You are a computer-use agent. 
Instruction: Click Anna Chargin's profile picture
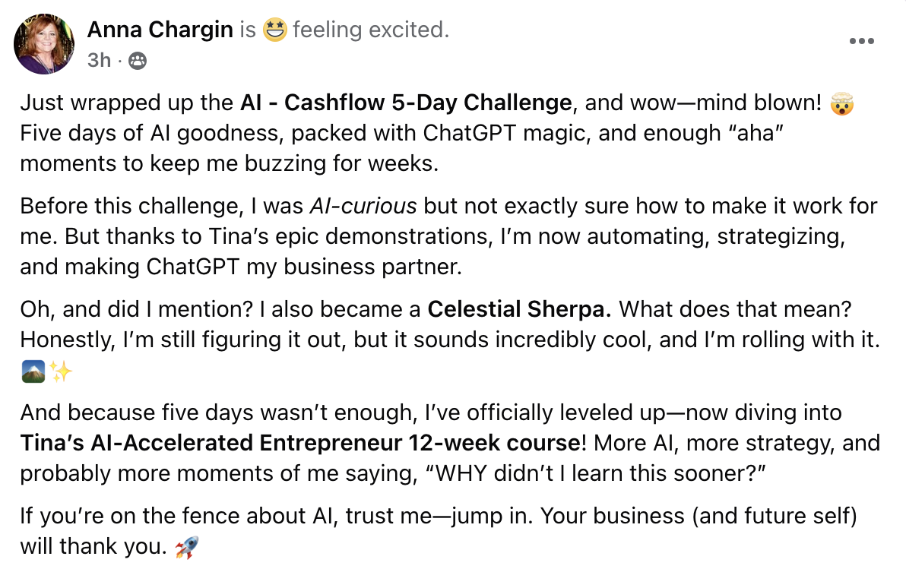44,43
